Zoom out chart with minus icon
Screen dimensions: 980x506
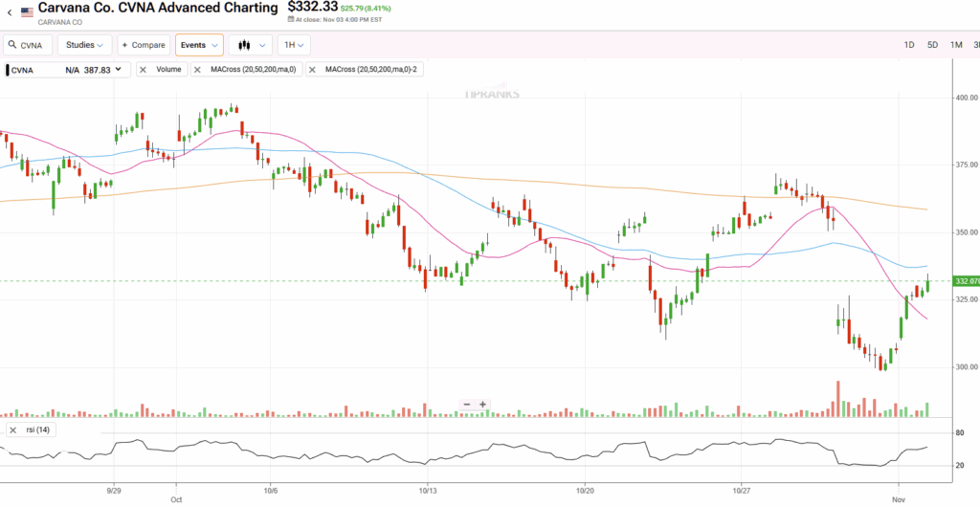click(x=467, y=405)
